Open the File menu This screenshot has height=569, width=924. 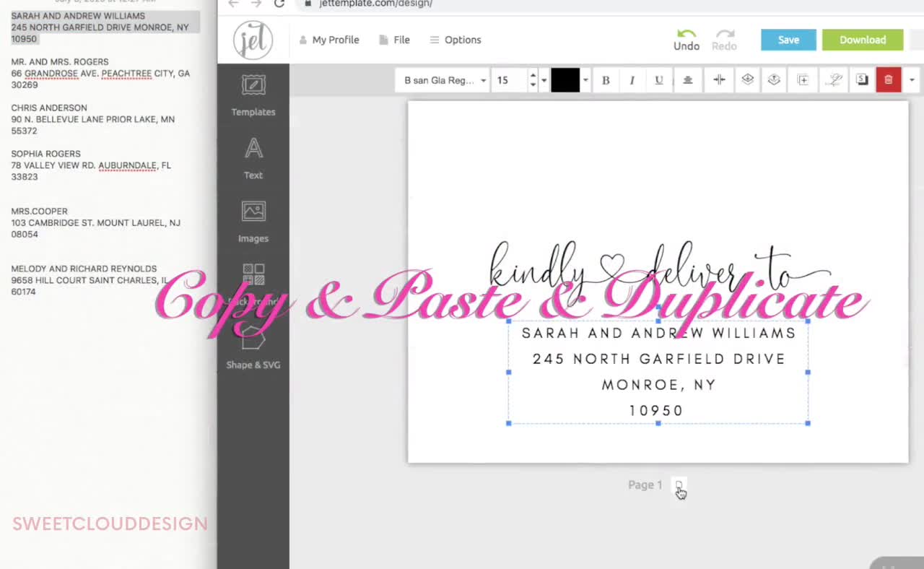point(395,40)
